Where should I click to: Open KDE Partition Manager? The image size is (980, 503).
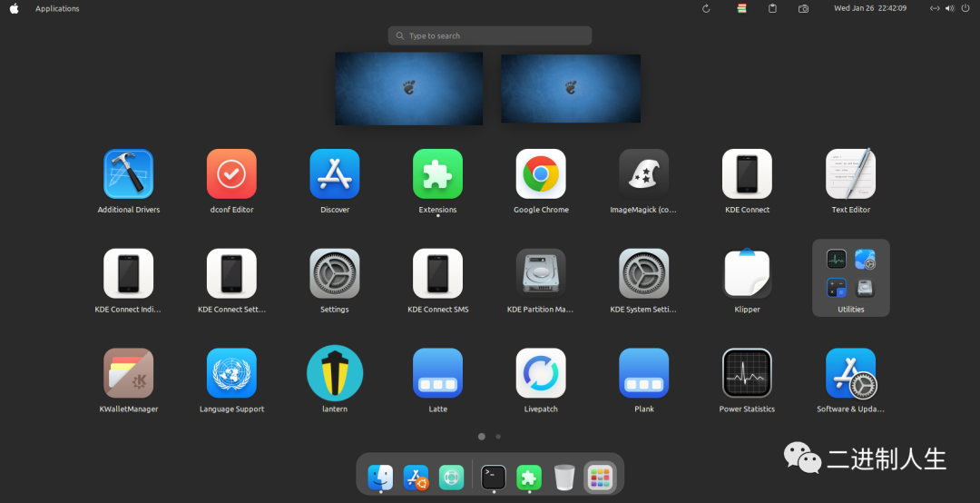pyautogui.click(x=541, y=274)
